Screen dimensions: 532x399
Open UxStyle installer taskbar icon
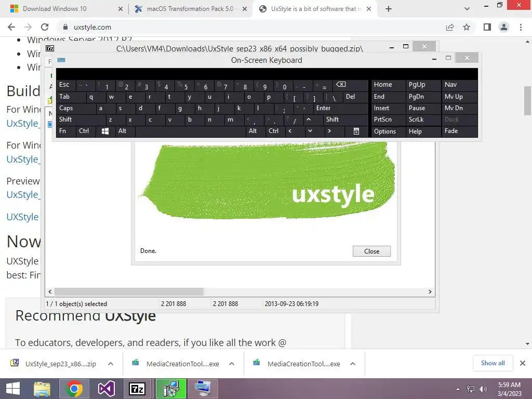tap(170, 389)
